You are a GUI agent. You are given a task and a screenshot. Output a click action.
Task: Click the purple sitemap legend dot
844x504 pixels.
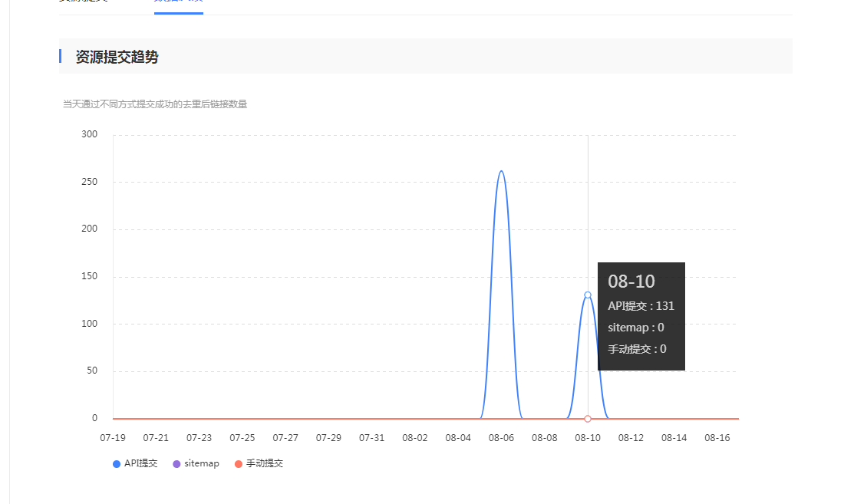(x=177, y=464)
